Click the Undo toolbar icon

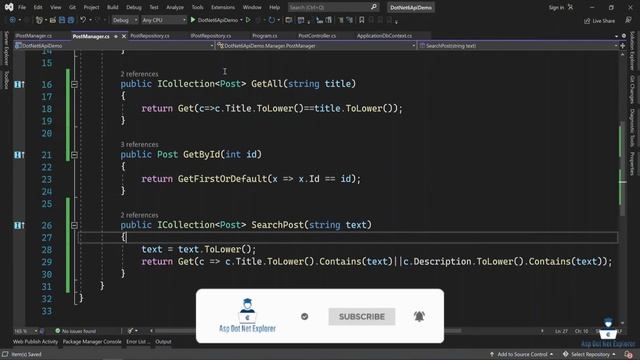pos(83,20)
